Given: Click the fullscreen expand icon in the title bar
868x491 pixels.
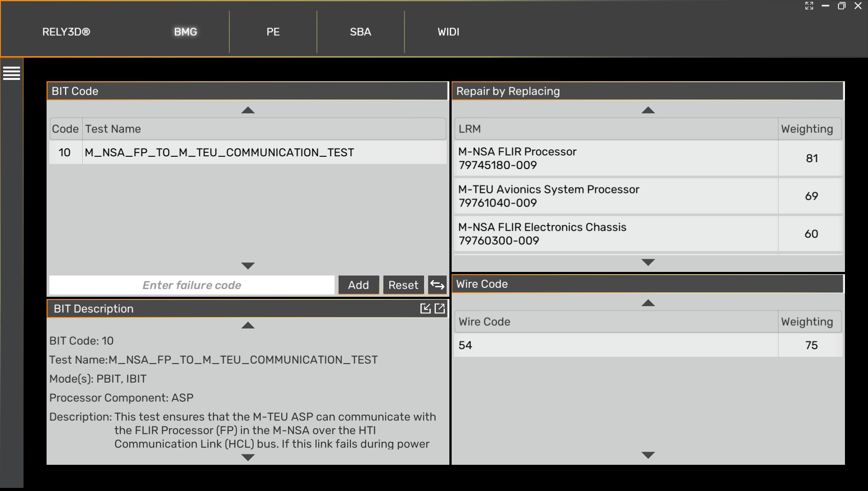Looking at the screenshot, I should tap(809, 6).
